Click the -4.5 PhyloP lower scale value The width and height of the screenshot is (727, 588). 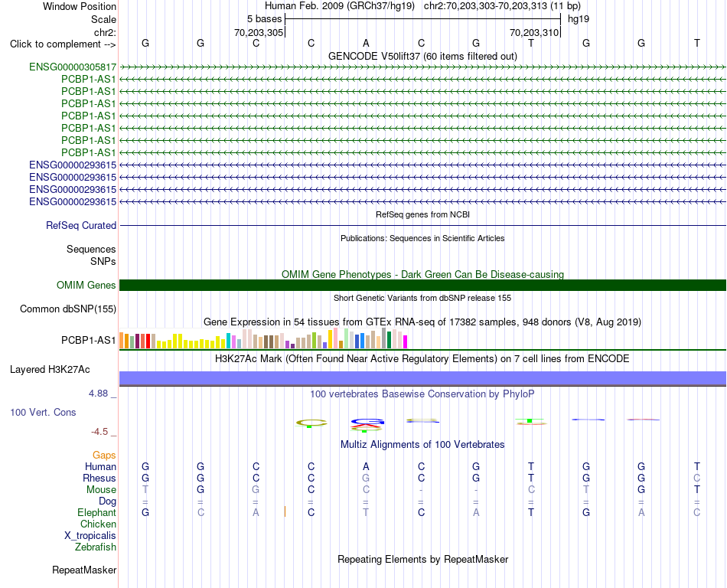(x=99, y=432)
